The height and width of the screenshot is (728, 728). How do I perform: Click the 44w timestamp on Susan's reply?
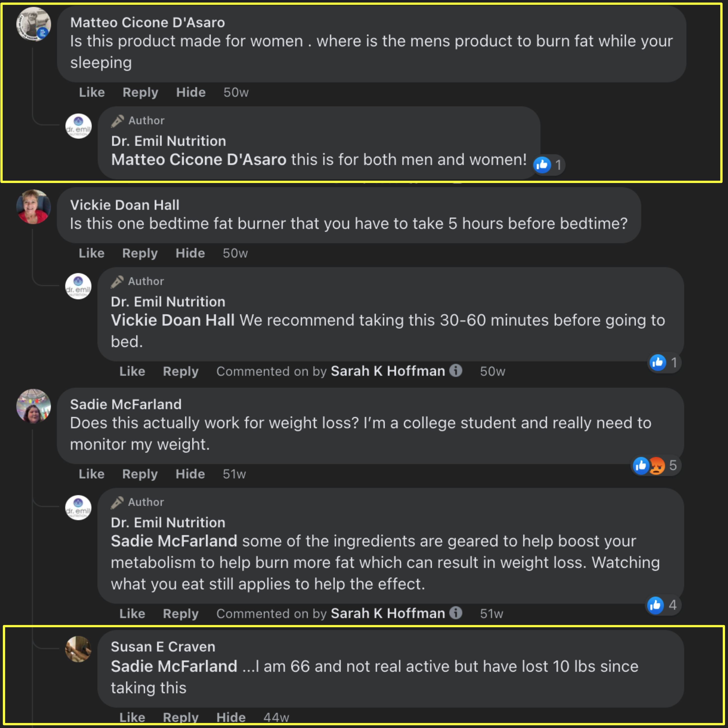(276, 717)
